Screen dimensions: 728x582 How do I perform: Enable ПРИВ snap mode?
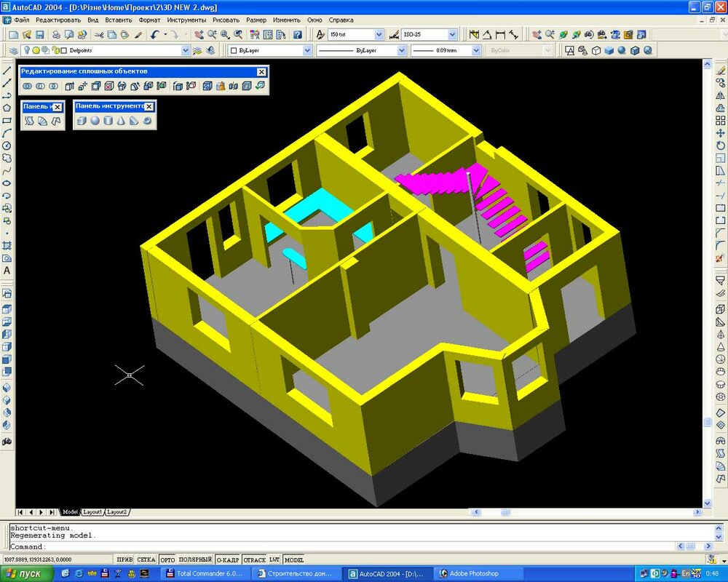[x=124, y=559]
